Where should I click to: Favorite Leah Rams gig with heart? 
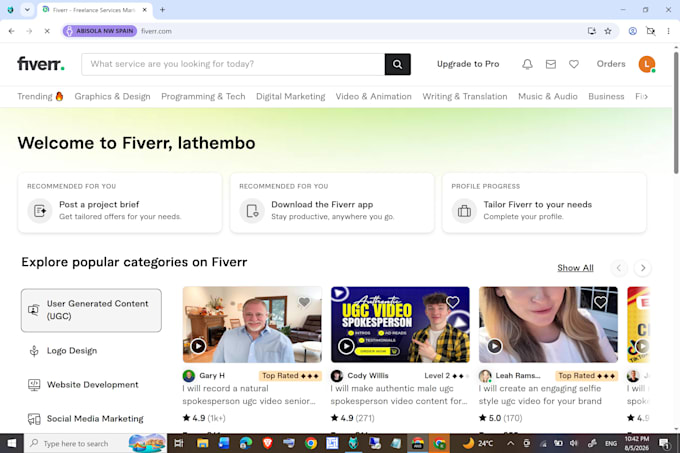[x=601, y=302]
